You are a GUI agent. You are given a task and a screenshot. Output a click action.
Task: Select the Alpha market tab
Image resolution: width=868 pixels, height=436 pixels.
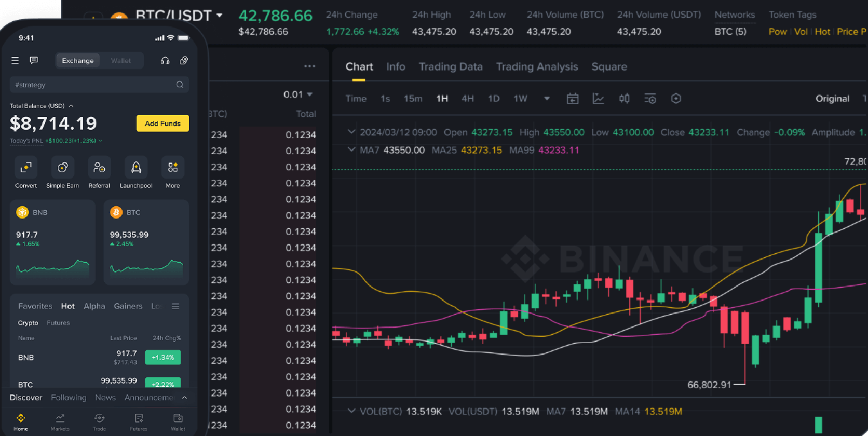[x=94, y=306]
